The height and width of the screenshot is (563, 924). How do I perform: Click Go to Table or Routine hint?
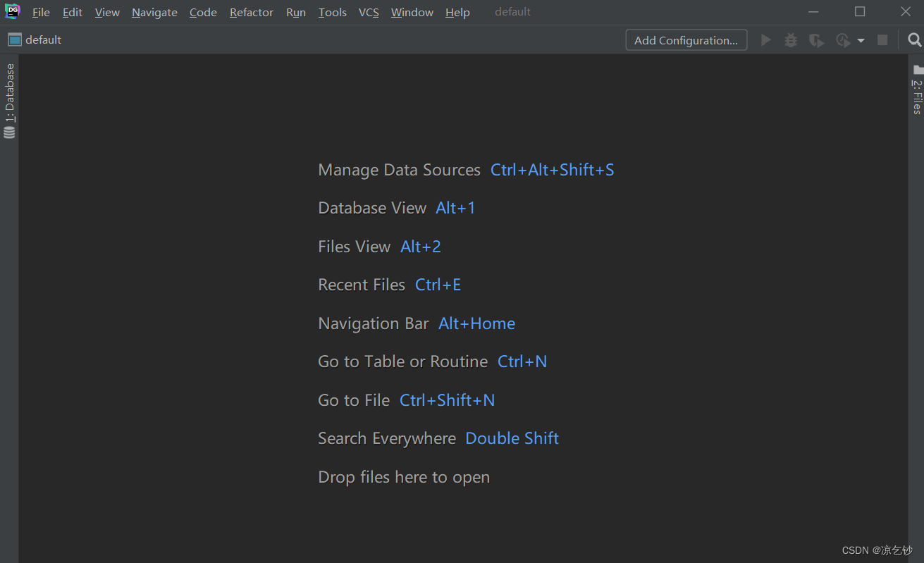point(433,361)
